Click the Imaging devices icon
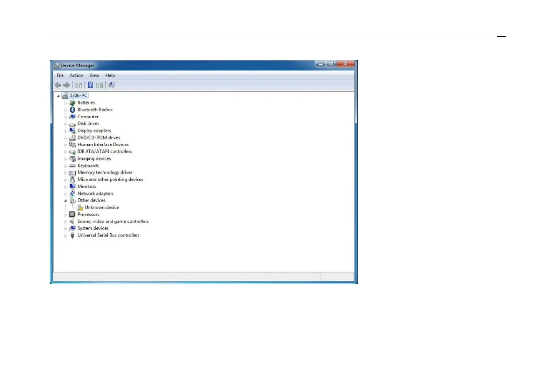The height and width of the screenshot is (392, 554). tap(72, 159)
